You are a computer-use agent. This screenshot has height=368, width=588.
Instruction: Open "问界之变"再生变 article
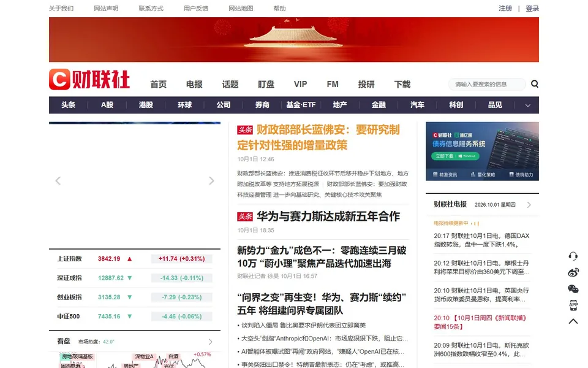(322, 304)
